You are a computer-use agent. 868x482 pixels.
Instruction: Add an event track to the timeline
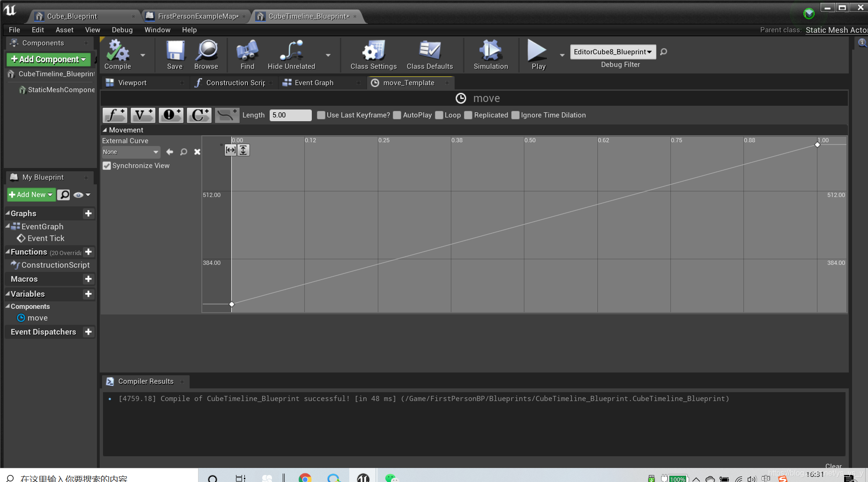tap(171, 115)
